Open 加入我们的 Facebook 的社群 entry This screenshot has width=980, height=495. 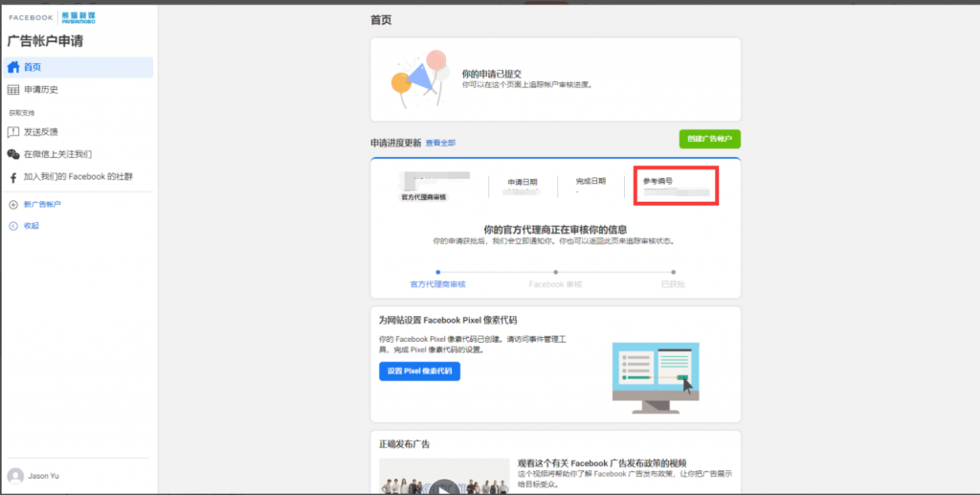point(78,177)
